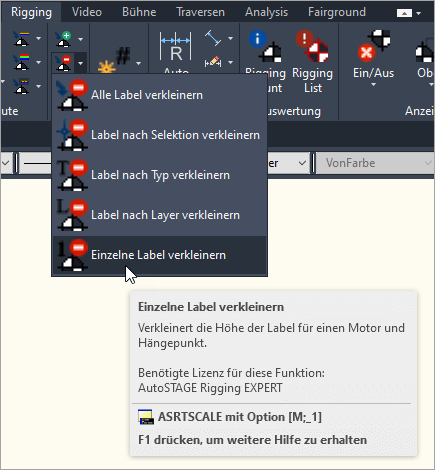
Task: Expand dropdown arrow beside shrink labels icon
Action: tap(80, 63)
